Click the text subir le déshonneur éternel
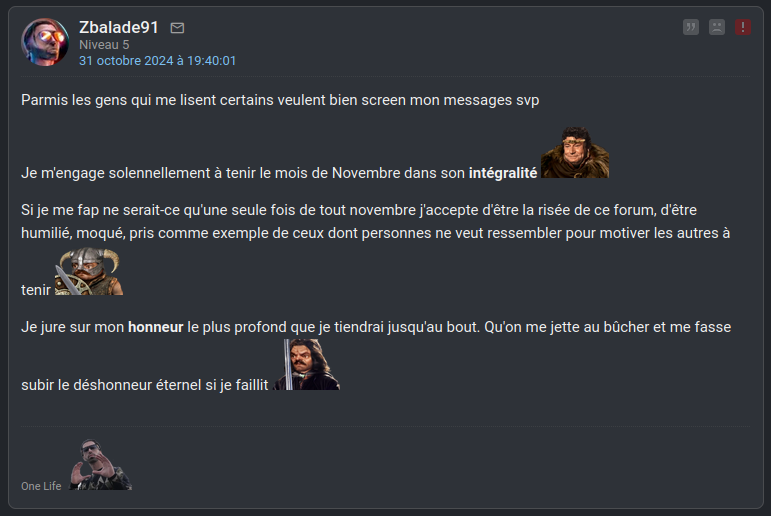 click(145, 385)
